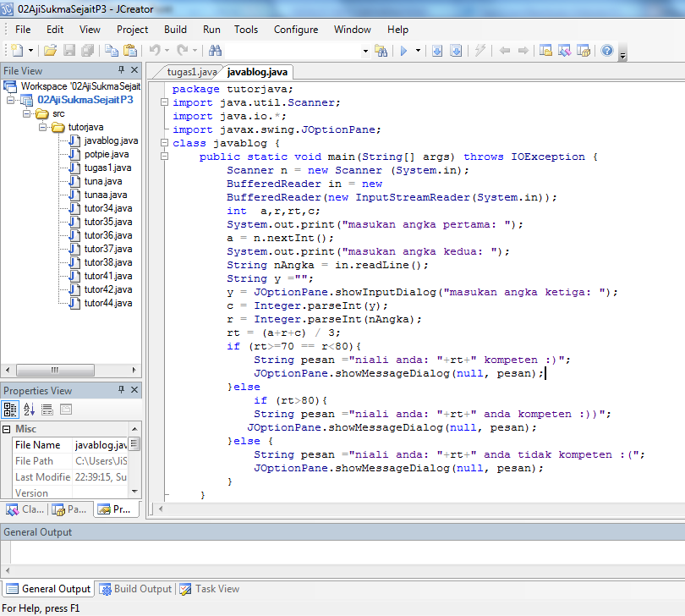Toggle the Class View panel icon
685x616 pixels.
point(564,51)
